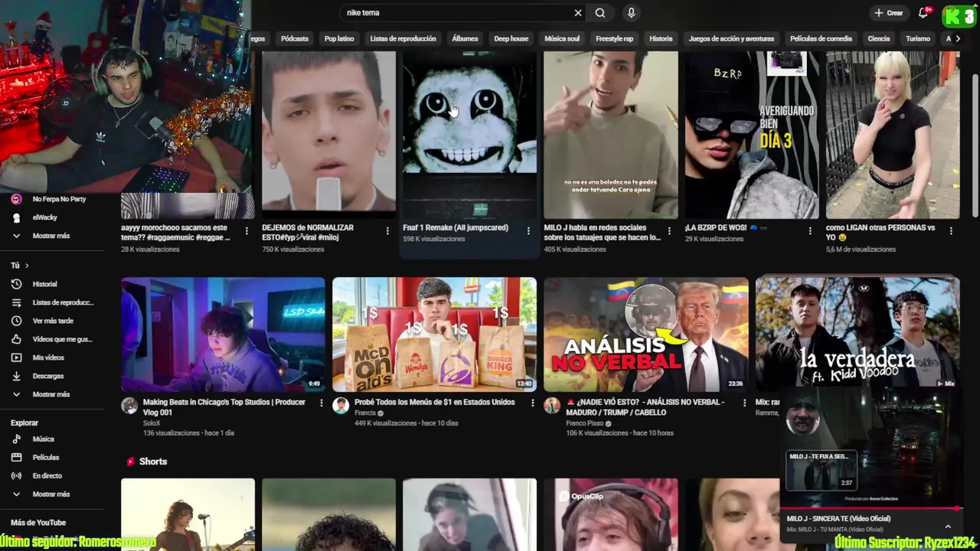Select the Películas de comedia chip
Image resolution: width=980 pixels, height=551 pixels.
[821, 38]
